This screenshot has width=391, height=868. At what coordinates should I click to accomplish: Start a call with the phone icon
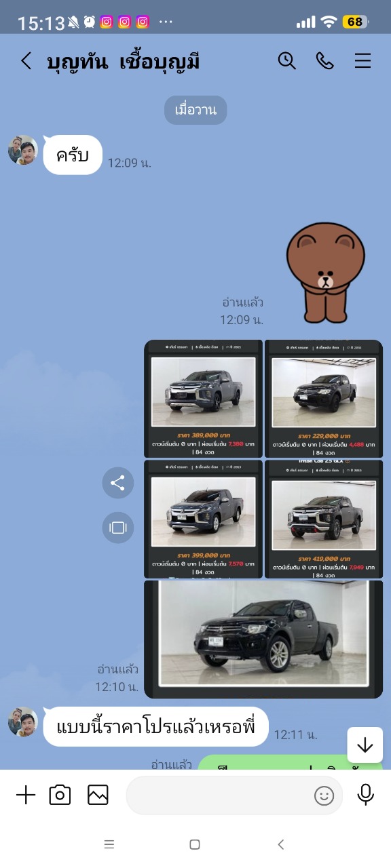coord(325,61)
